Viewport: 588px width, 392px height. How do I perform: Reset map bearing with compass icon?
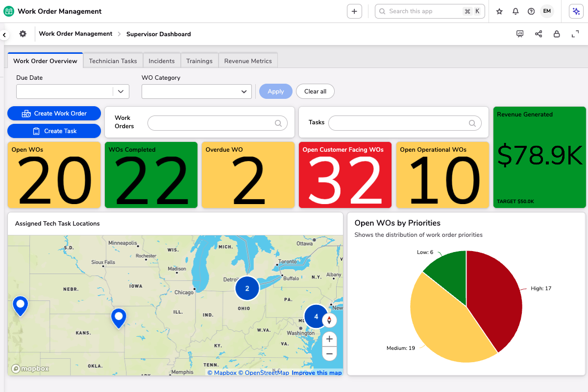(329, 321)
